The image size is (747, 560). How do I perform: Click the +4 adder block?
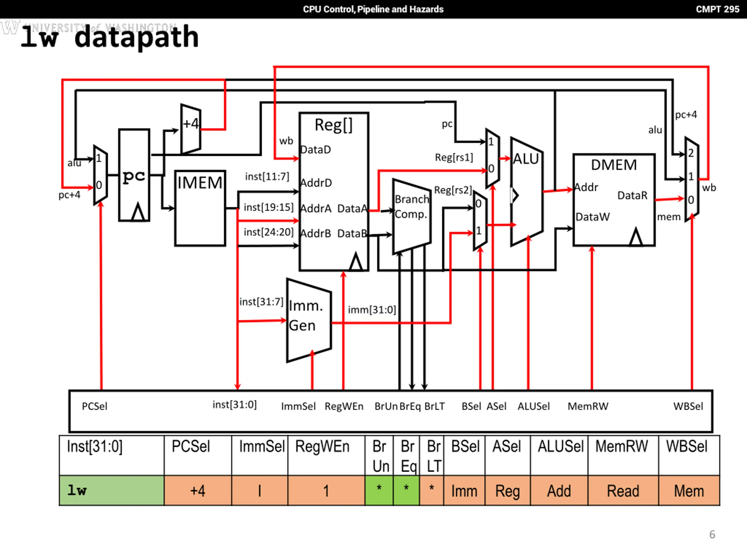191,129
